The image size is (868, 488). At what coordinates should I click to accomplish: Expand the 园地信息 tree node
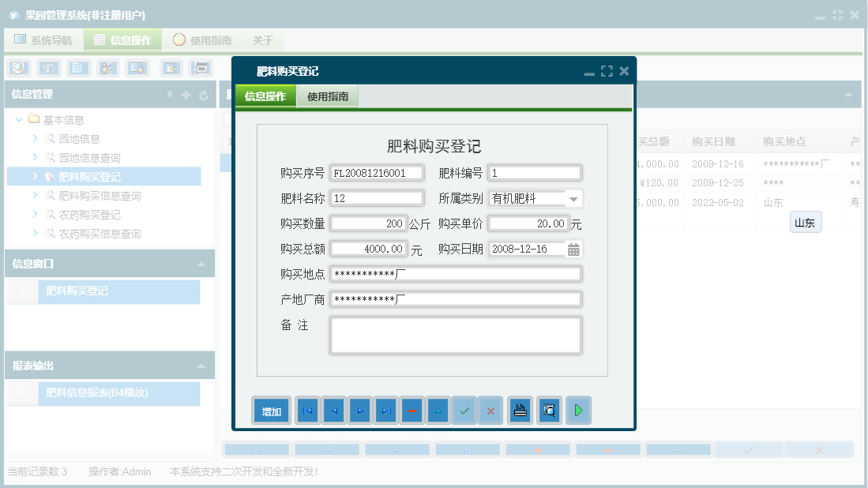point(35,138)
